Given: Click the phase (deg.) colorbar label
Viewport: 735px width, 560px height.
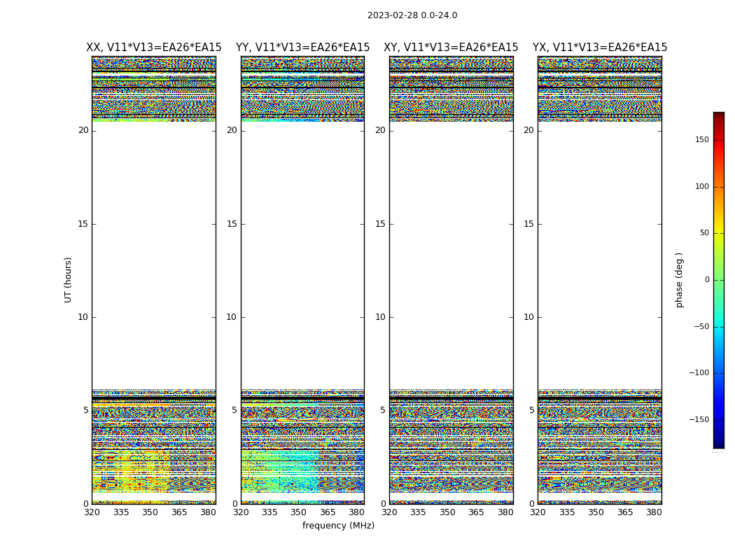Looking at the screenshot, I should pyautogui.click(x=679, y=280).
